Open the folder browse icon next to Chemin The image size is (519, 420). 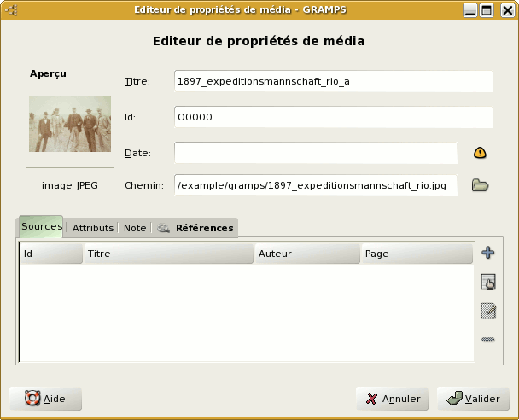click(480, 185)
